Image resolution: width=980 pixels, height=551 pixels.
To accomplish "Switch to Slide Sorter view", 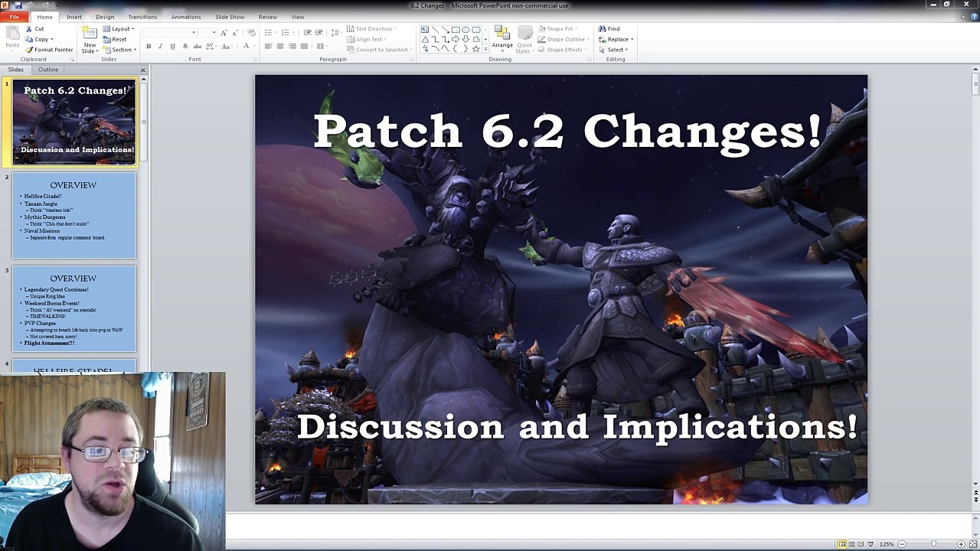I will 852,544.
